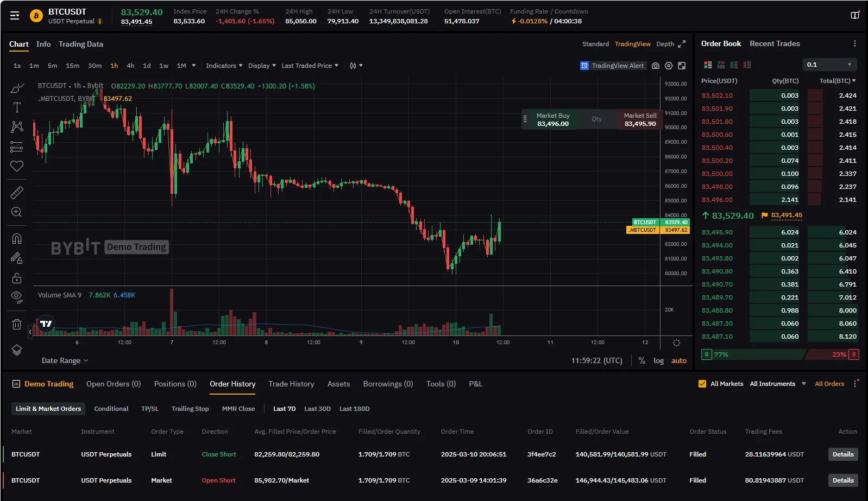
Task: Click the Qty input field
Action: coord(596,119)
